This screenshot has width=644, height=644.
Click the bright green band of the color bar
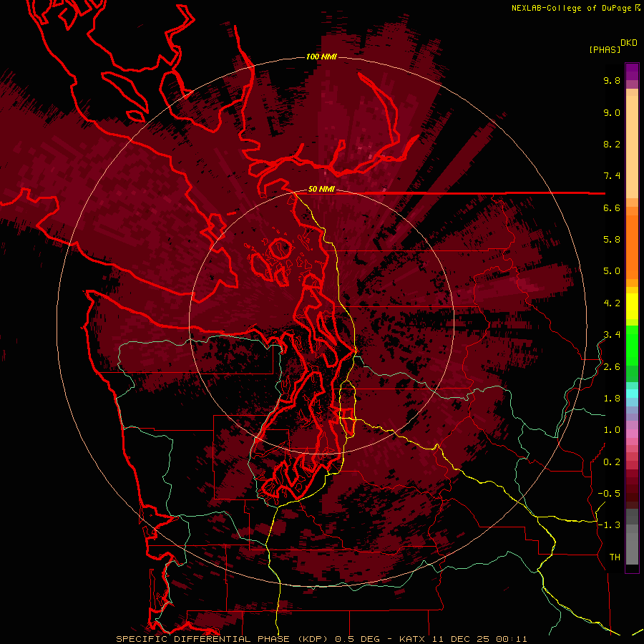coord(632,345)
